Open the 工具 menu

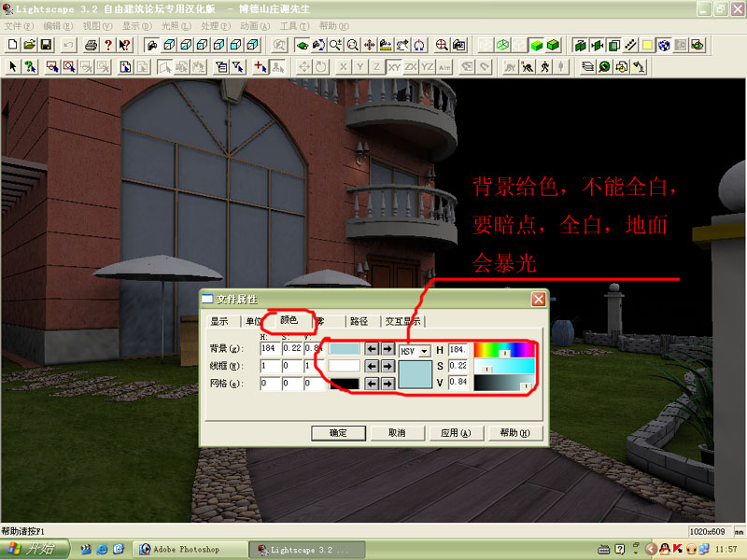tap(294, 26)
